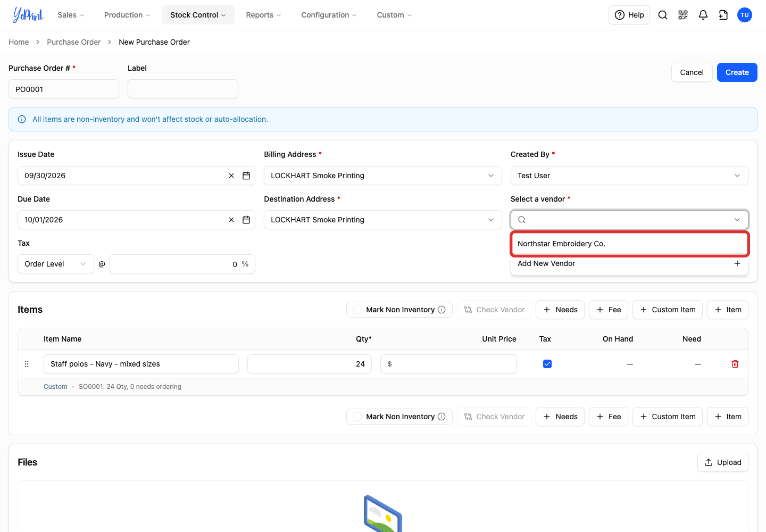The height and width of the screenshot is (532, 766).
Task: Delete the Staff polos item row
Action: point(735,364)
